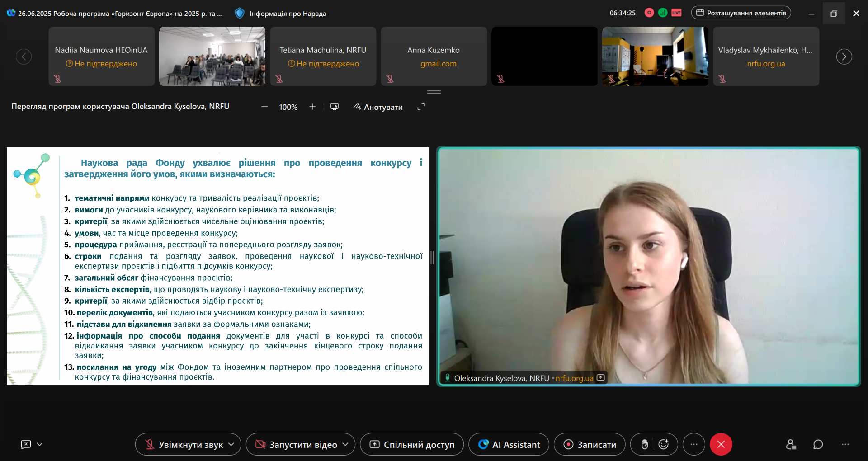The image size is (868, 461).
Task: Click the Інформація про Нарада label
Action: click(x=288, y=14)
